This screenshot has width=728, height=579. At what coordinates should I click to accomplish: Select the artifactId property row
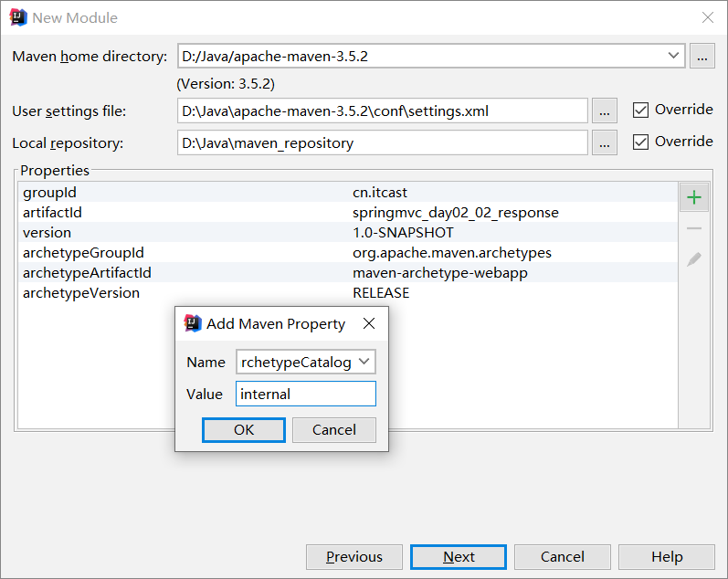(348, 212)
